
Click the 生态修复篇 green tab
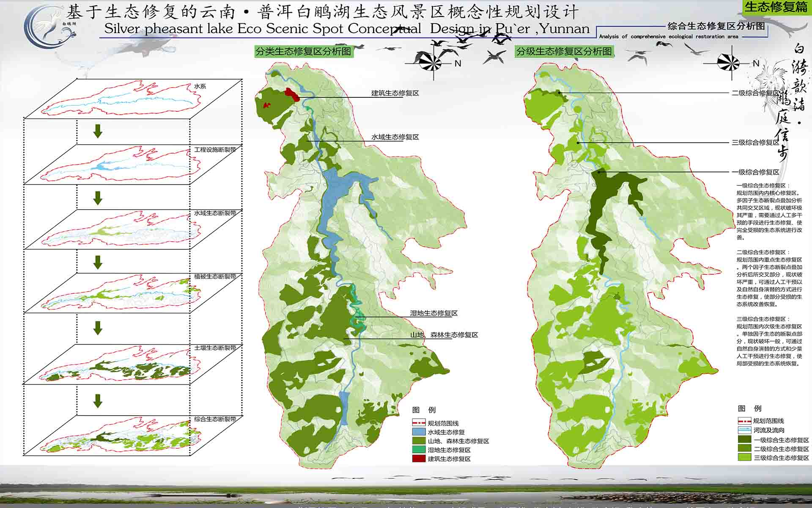776,7
